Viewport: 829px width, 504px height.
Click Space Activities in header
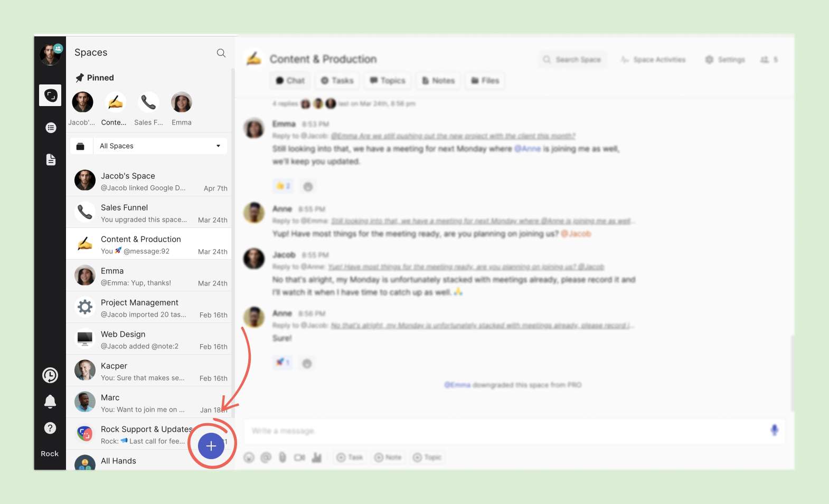[x=653, y=60]
